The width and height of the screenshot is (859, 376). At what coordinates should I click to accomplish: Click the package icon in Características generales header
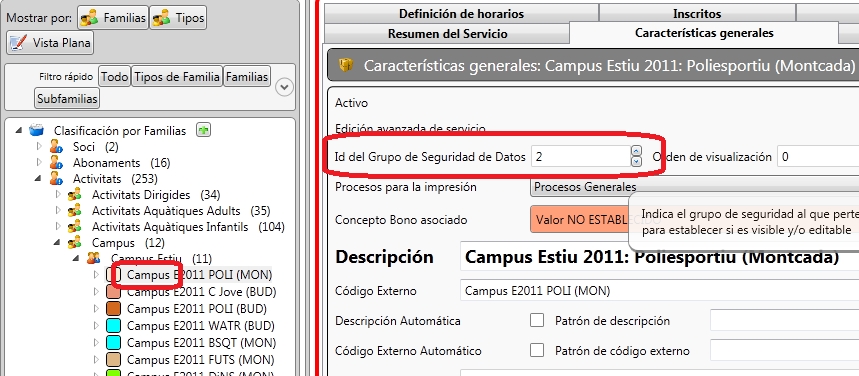point(345,65)
